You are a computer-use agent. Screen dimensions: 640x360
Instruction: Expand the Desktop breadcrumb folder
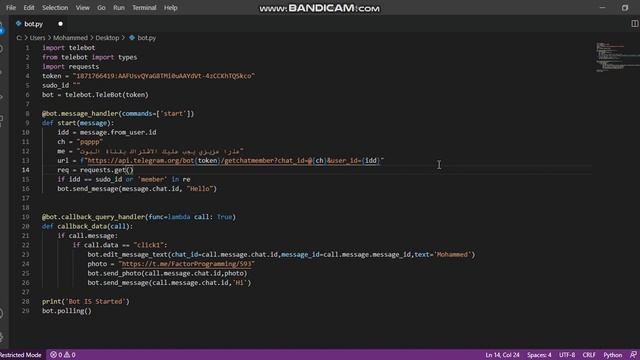[107, 38]
